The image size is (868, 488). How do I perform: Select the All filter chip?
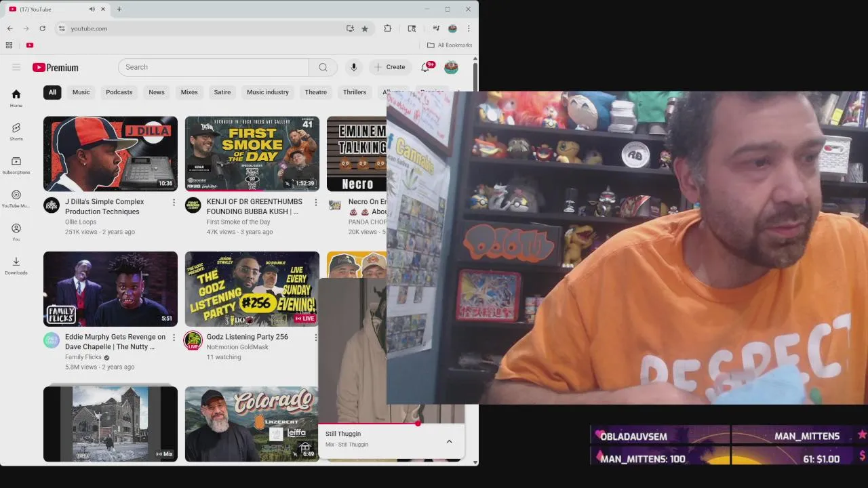coord(52,92)
